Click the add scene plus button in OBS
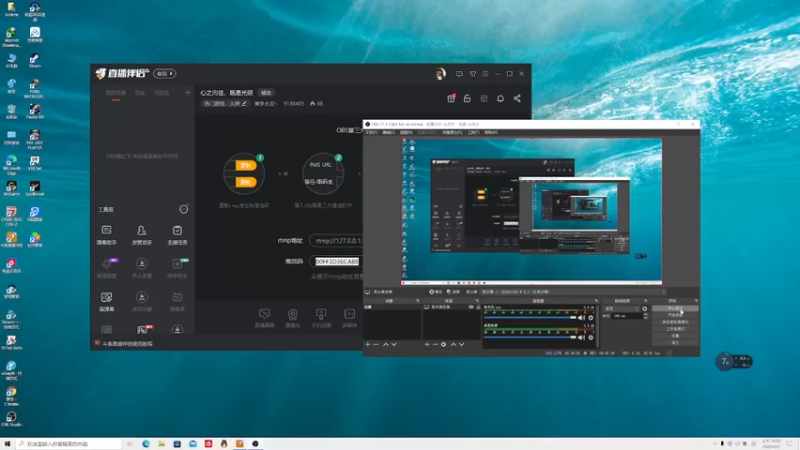The width and height of the screenshot is (800, 450). point(367,344)
